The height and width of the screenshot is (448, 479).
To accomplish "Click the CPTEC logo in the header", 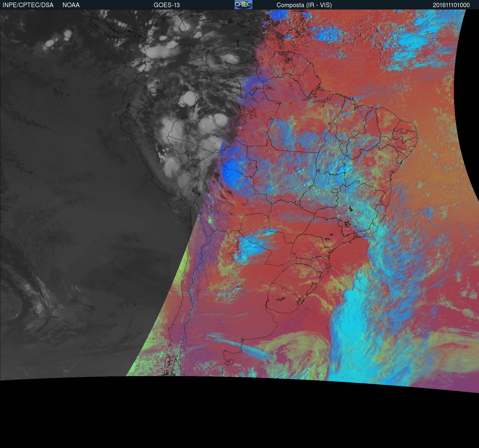I will (243, 5).
